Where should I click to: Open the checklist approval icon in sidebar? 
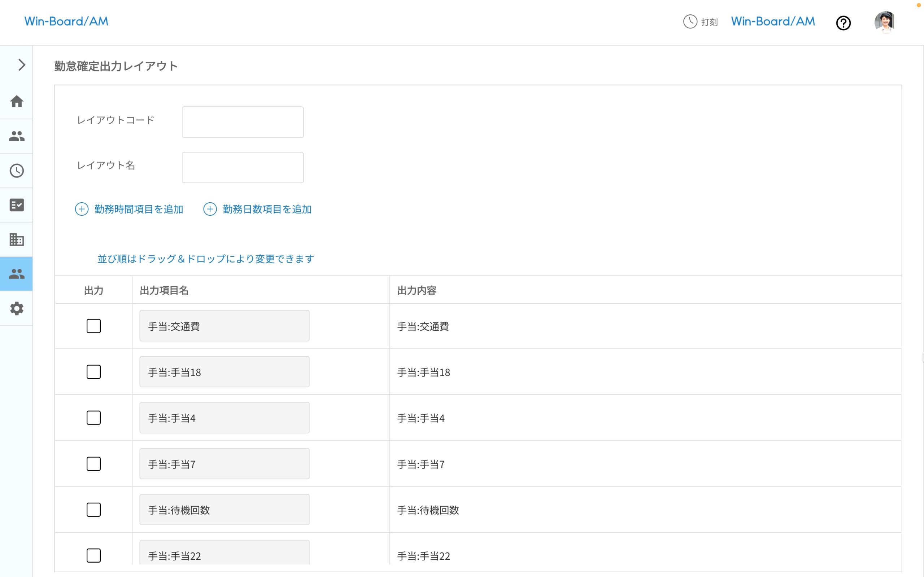16,205
